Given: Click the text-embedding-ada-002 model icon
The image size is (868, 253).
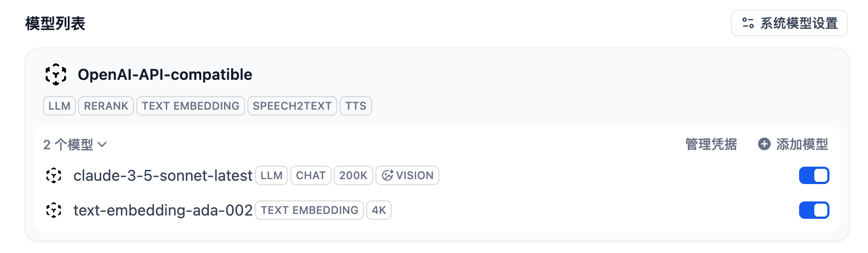Looking at the screenshot, I should pyautogui.click(x=54, y=210).
